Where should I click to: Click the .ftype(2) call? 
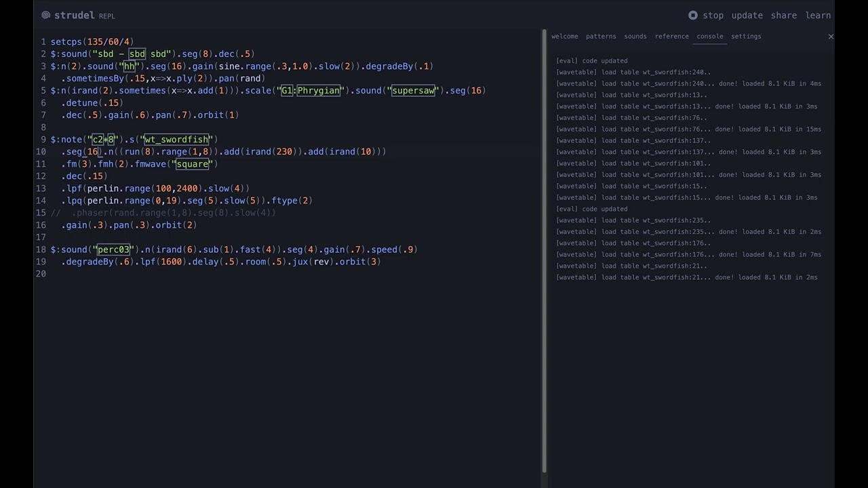290,201
